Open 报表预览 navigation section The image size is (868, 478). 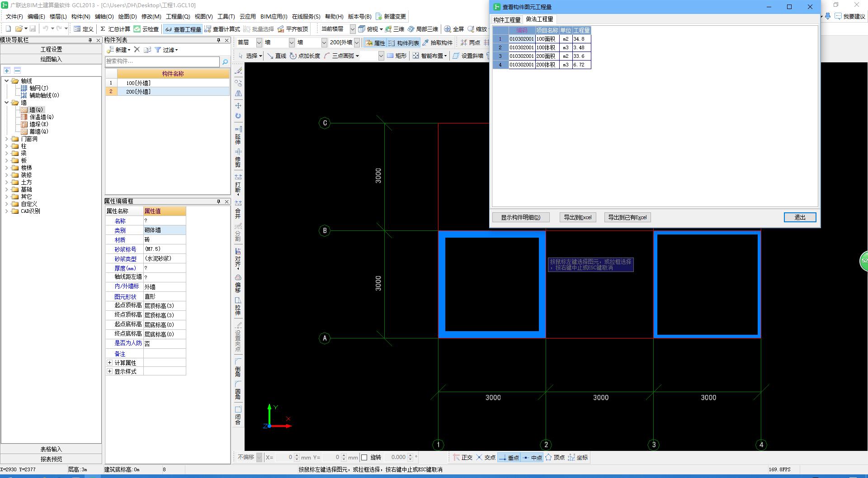tap(51, 459)
